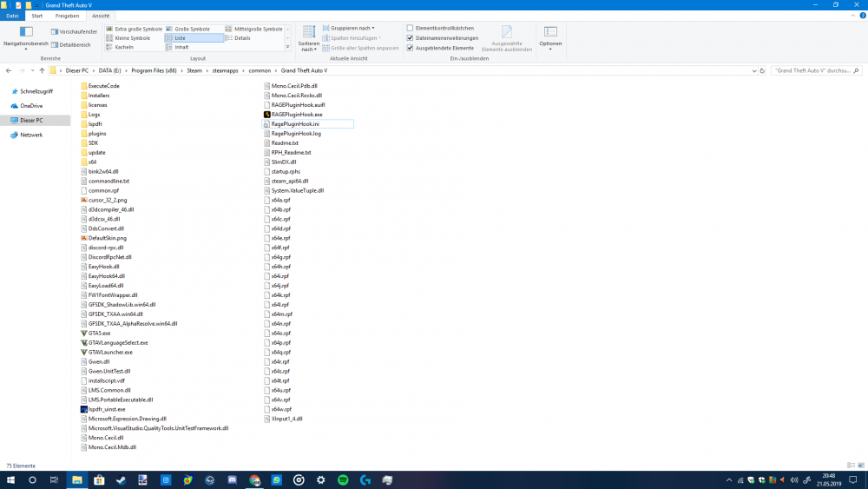Open the Datei menu tab

point(12,16)
